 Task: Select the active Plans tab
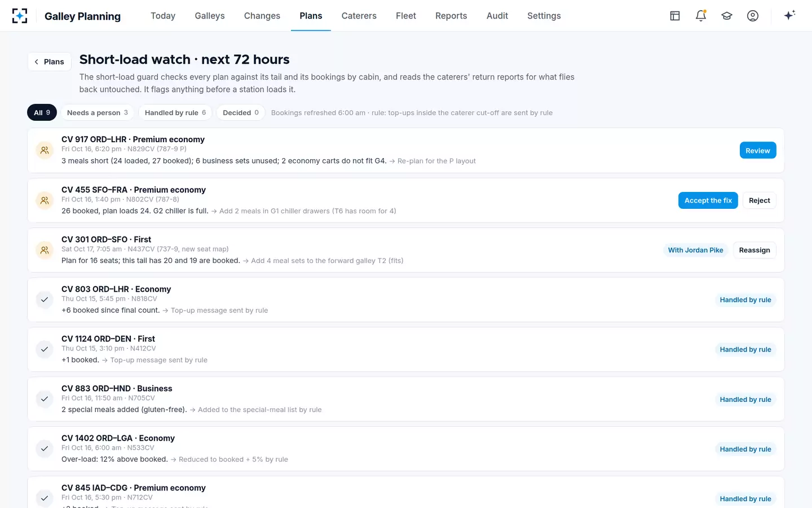click(x=311, y=16)
